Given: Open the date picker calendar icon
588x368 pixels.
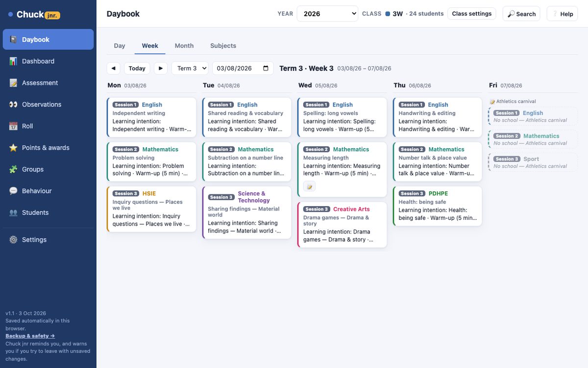Looking at the screenshot, I should (266, 68).
